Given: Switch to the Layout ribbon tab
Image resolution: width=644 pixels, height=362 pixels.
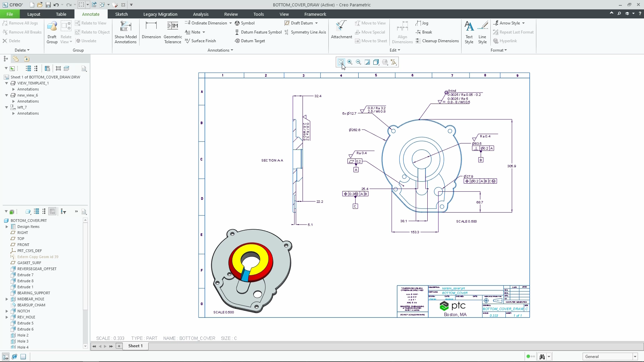Looking at the screenshot, I should [x=34, y=14].
